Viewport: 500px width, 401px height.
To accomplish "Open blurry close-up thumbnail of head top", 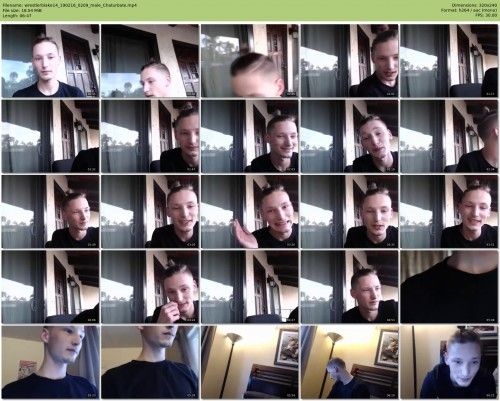I will tap(250, 61).
